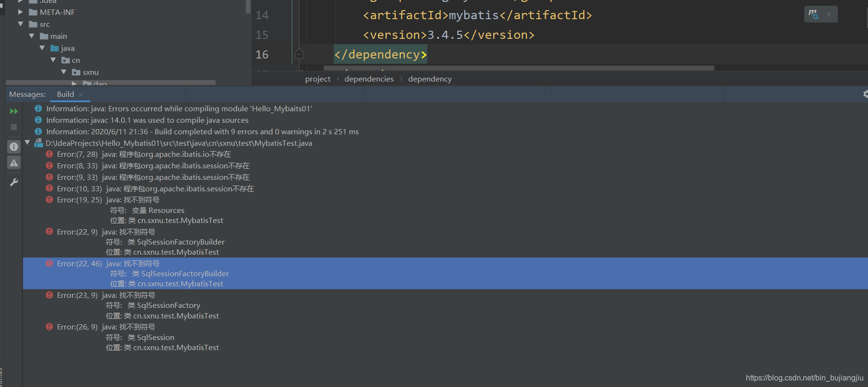
Task: Dismiss the Maven reload popup with X
Action: click(x=829, y=14)
